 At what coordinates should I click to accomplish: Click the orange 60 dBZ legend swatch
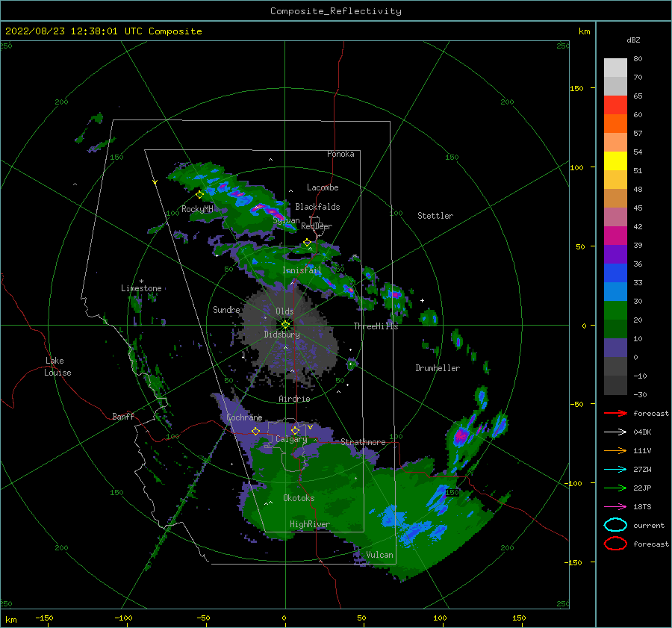click(x=615, y=123)
